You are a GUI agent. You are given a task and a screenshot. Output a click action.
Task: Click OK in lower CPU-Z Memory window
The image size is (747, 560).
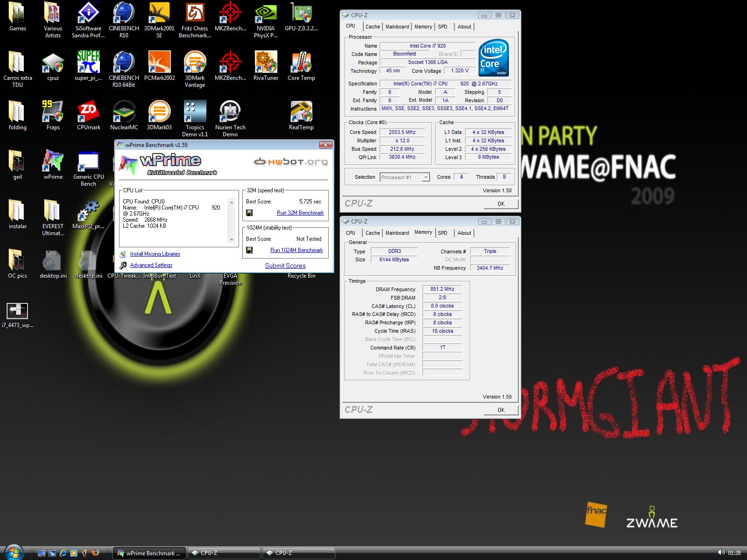501,410
